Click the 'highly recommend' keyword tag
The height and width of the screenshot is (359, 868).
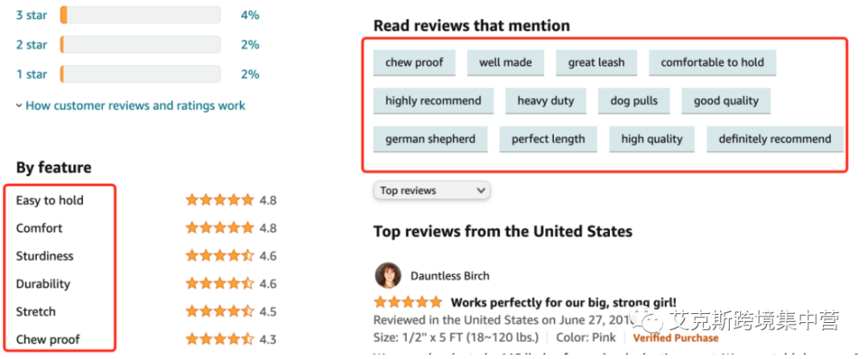[433, 101]
